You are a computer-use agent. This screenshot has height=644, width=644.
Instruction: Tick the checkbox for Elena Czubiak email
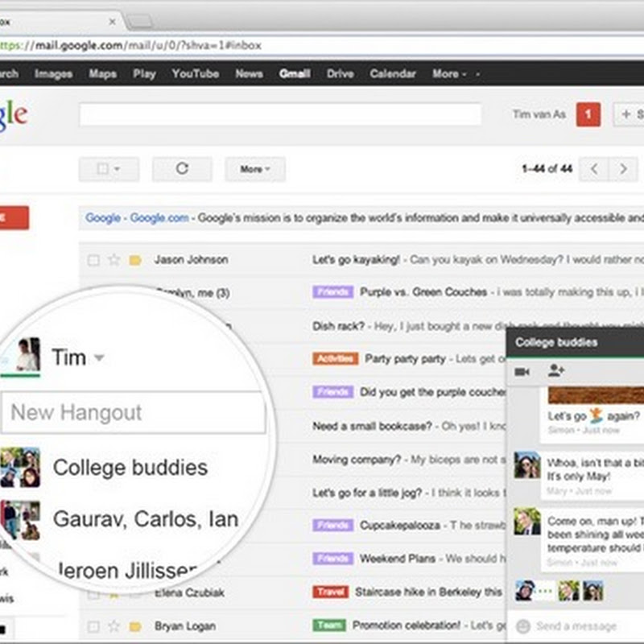93,594
